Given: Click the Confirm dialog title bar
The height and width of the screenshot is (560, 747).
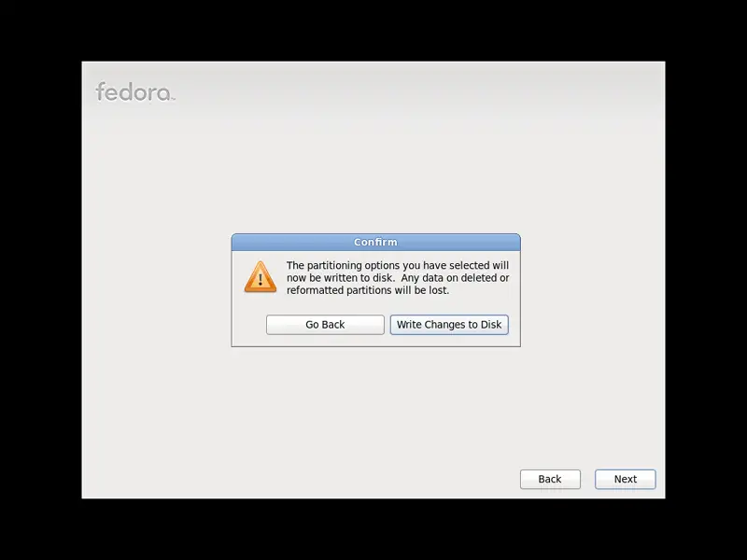Looking at the screenshot, I should coord(376,243).
